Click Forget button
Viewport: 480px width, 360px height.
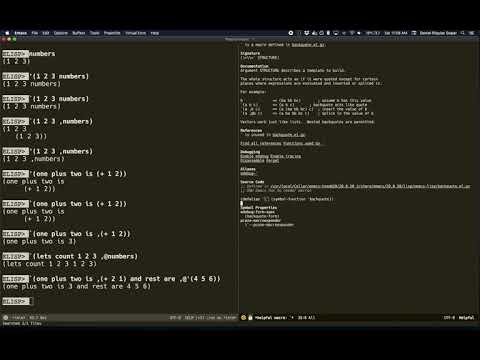(x=272, y=161)
